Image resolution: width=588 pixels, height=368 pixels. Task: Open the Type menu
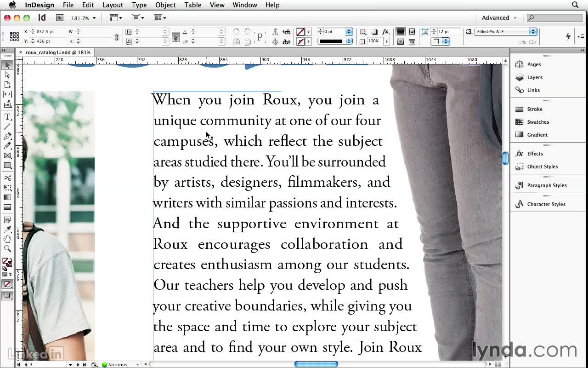pos(139,5)
